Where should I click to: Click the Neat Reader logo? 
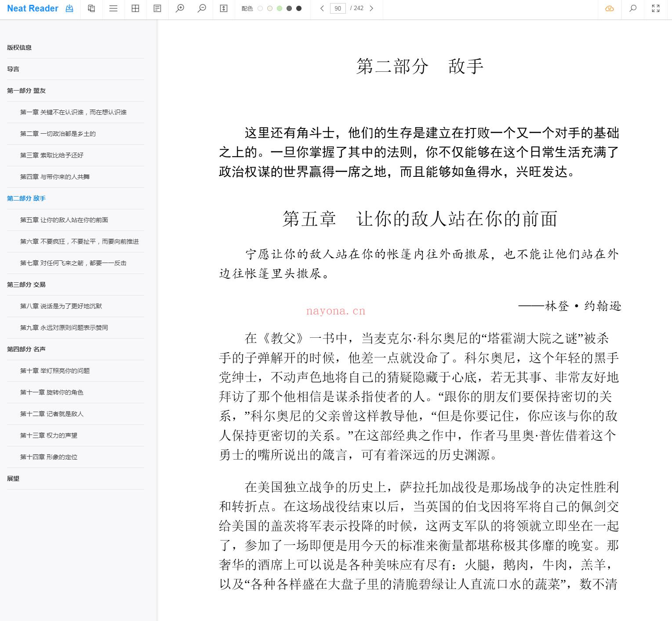click(33, 8)
